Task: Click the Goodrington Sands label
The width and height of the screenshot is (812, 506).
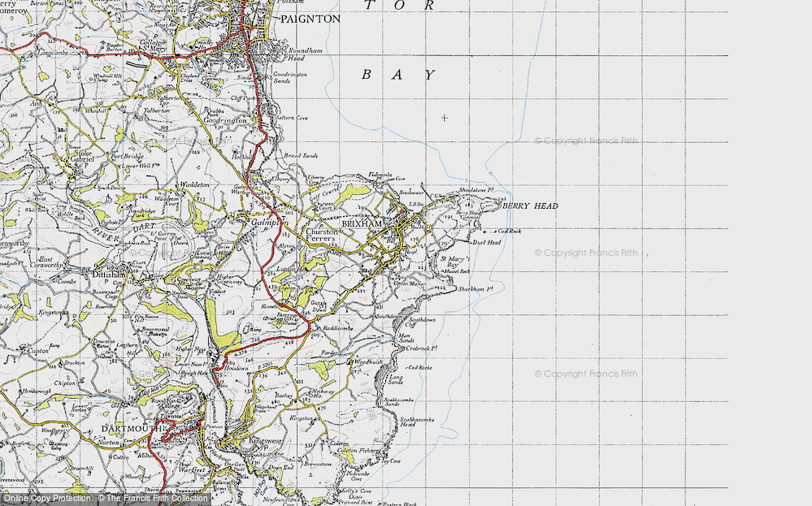Action: point(289,77)
